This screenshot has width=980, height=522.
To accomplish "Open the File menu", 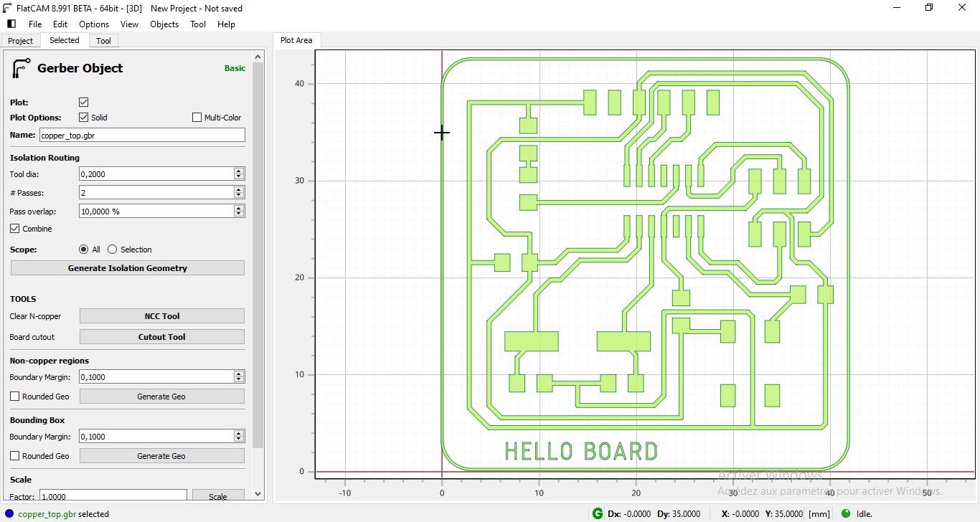I will pyautogui.click(x=35, y=24).
